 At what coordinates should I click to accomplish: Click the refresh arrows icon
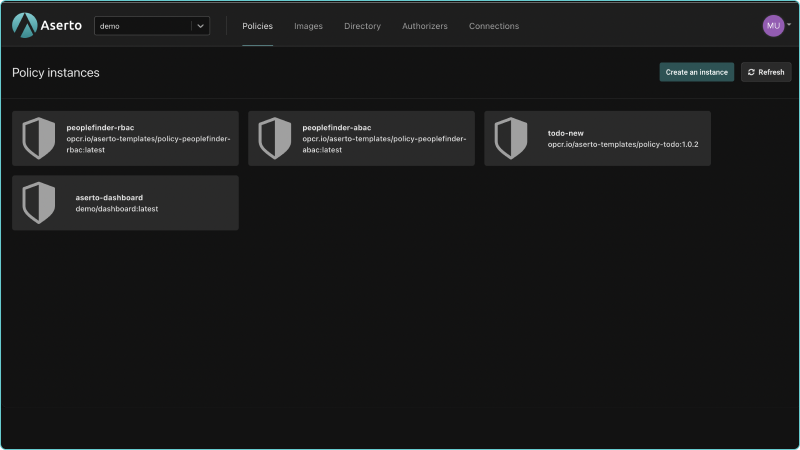751,72
